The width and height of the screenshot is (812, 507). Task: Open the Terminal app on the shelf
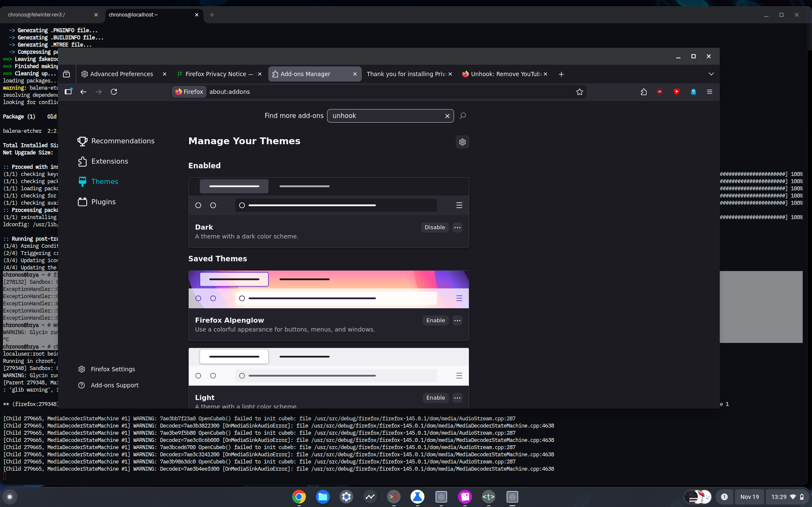394,497
